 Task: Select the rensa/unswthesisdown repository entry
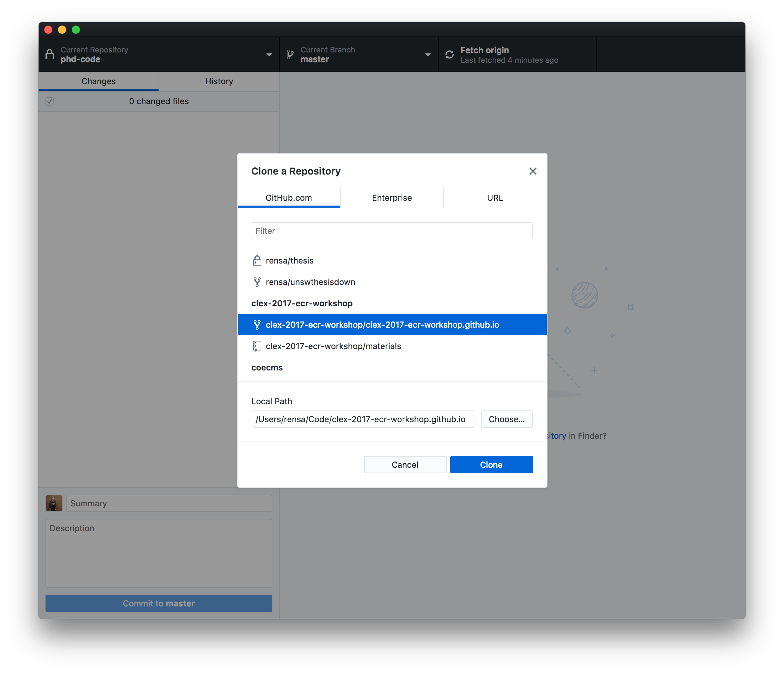[310, 282]
